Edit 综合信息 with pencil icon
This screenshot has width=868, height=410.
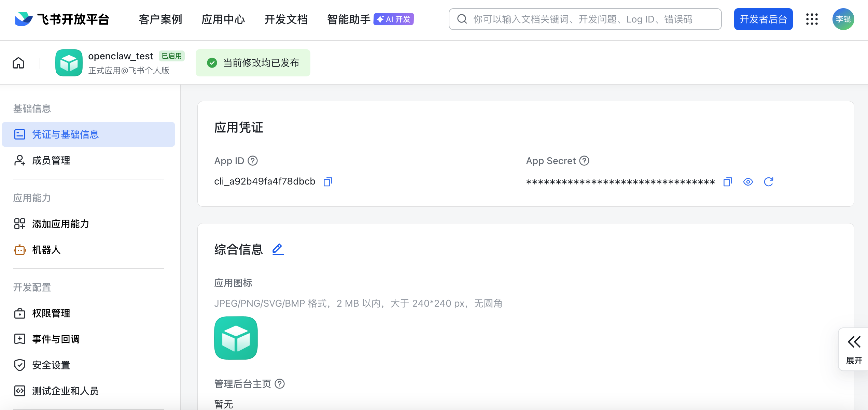(278, 249)
